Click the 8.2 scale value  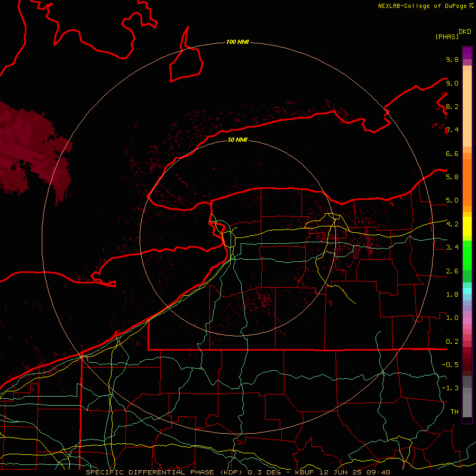452,106
